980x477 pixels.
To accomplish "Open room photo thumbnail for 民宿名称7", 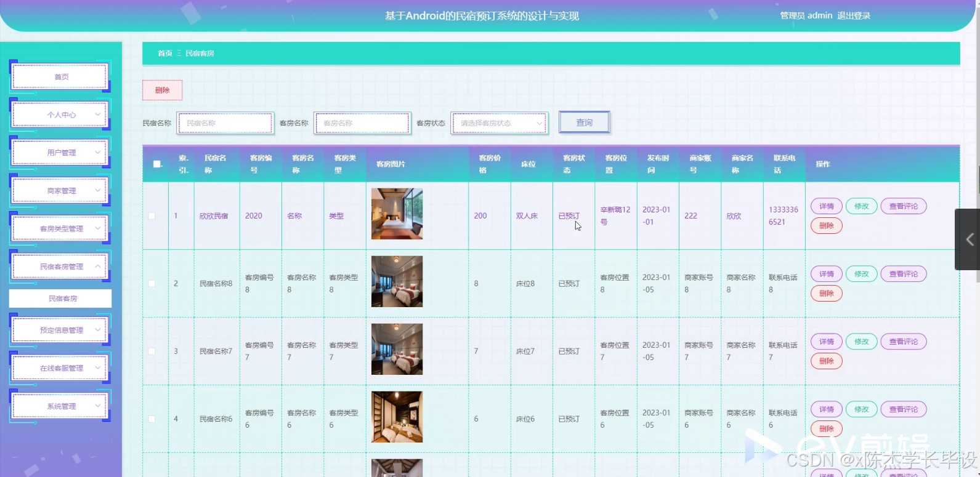I will [397, 350].
